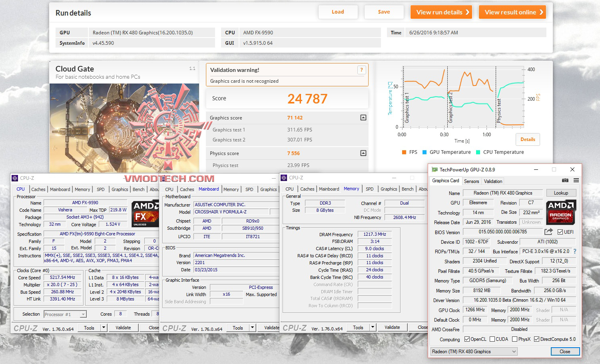Click the AMD Radeon Graphics logo
This screenshot has width=600, height=364.
coord(561,212)
